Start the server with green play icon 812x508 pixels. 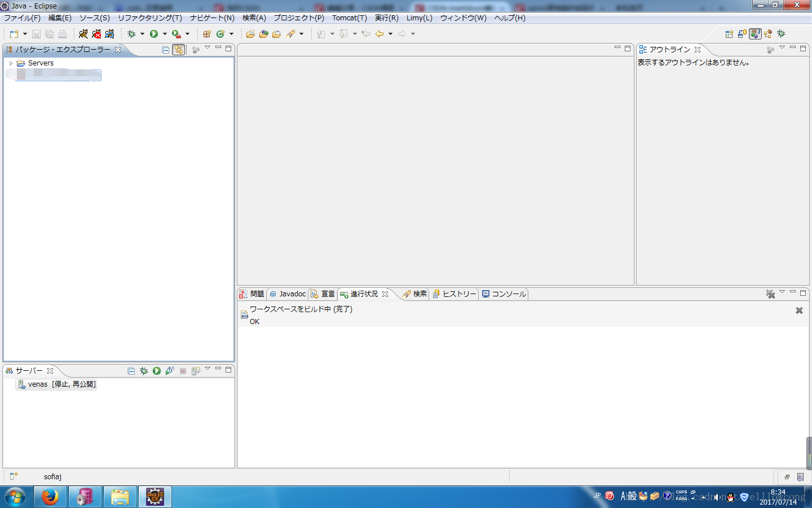tap(157, 371)
